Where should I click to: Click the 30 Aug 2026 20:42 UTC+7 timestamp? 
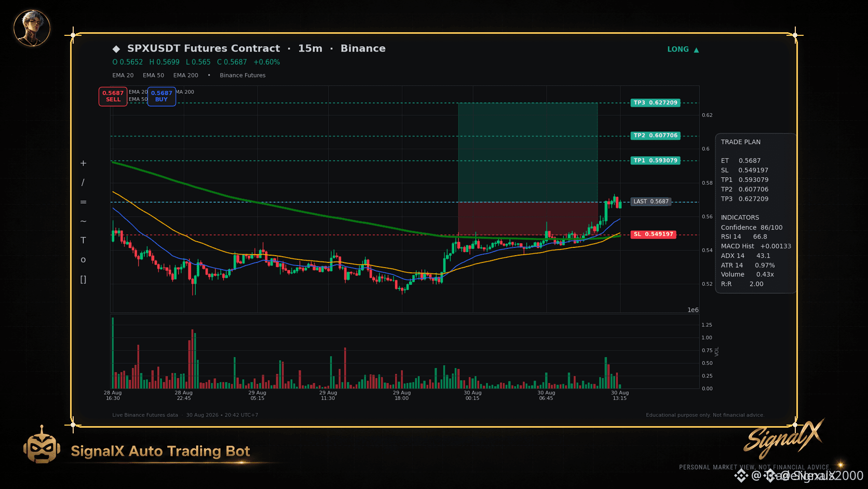(222, 415)
